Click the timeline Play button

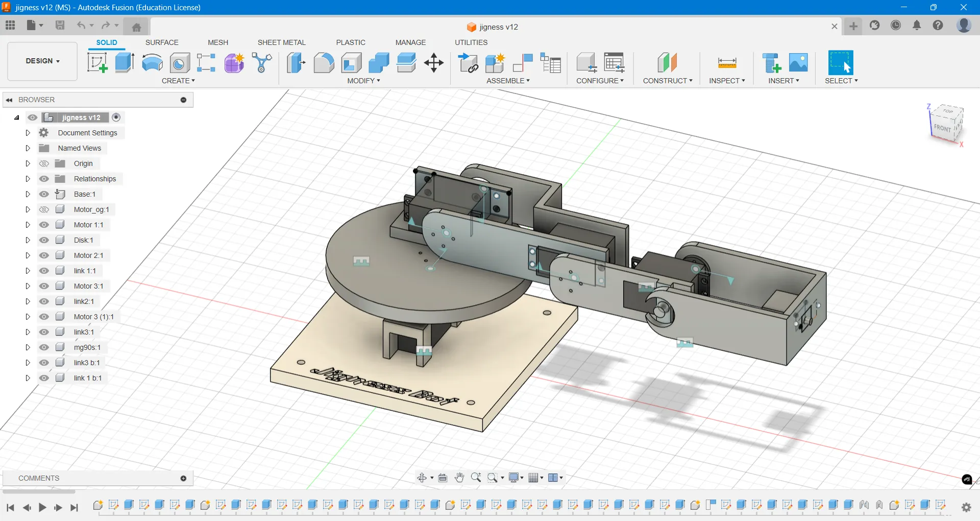43,507
